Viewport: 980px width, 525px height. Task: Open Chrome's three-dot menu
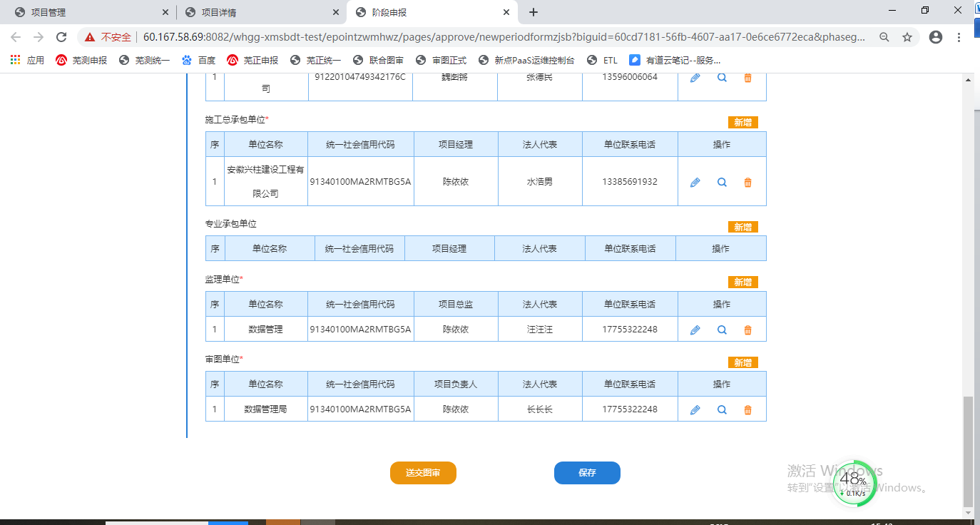[x=959, y=37]
